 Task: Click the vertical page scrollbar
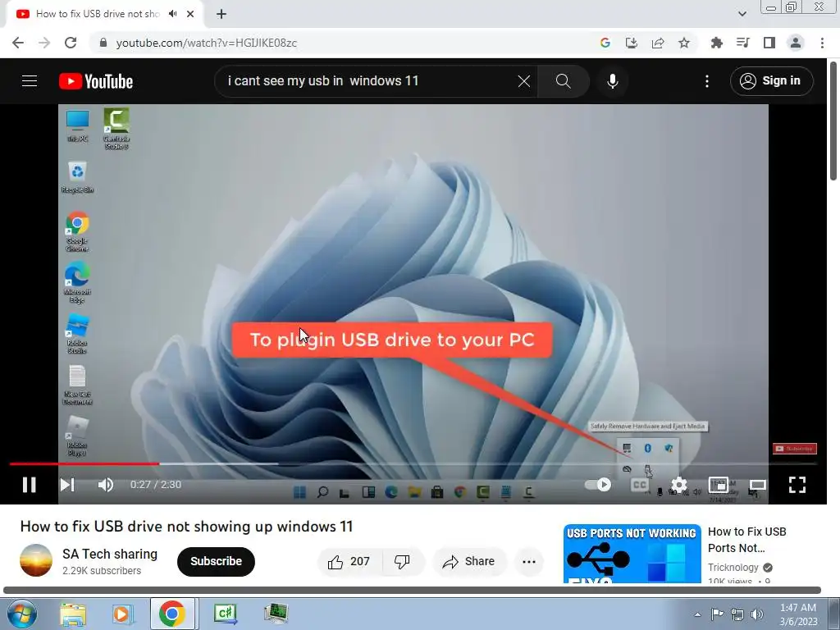(833, 121)
